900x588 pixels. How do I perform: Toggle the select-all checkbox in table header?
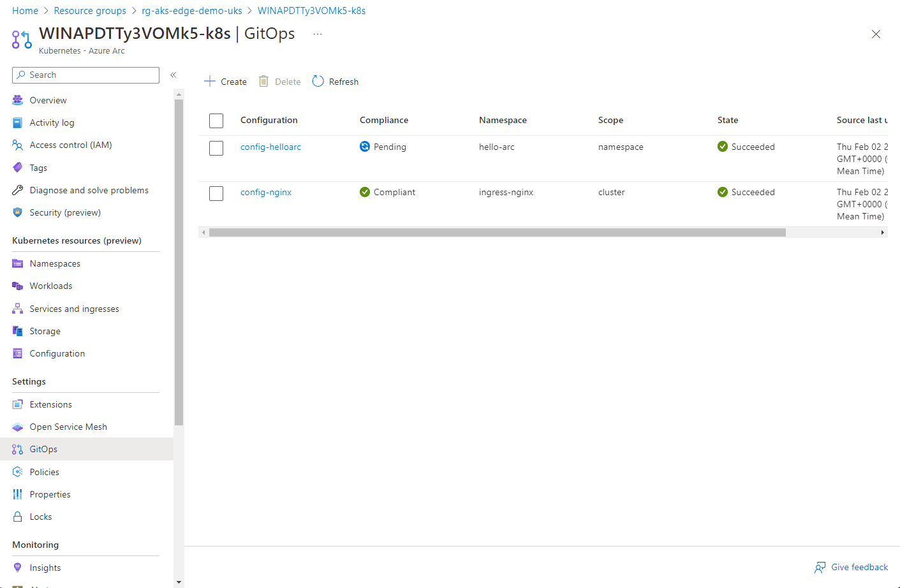click(x=216, y=121)
